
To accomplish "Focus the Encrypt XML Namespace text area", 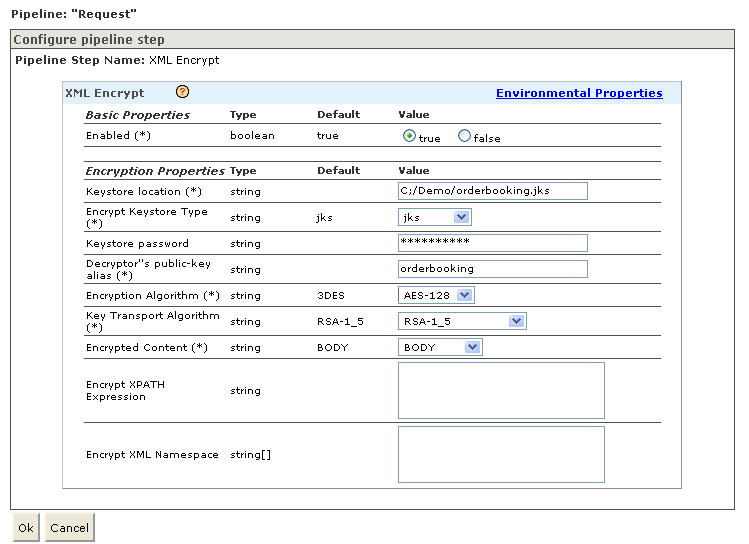I will click(x=501, y=454).
